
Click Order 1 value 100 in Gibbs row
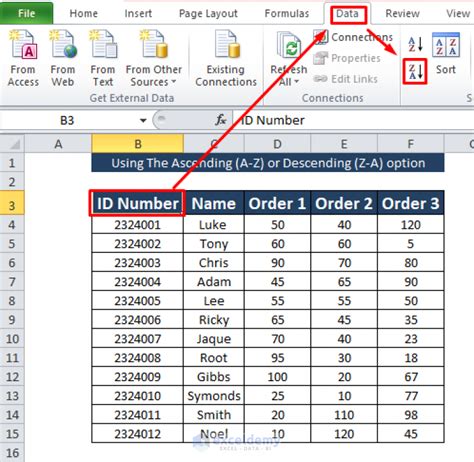click(277, 377)
